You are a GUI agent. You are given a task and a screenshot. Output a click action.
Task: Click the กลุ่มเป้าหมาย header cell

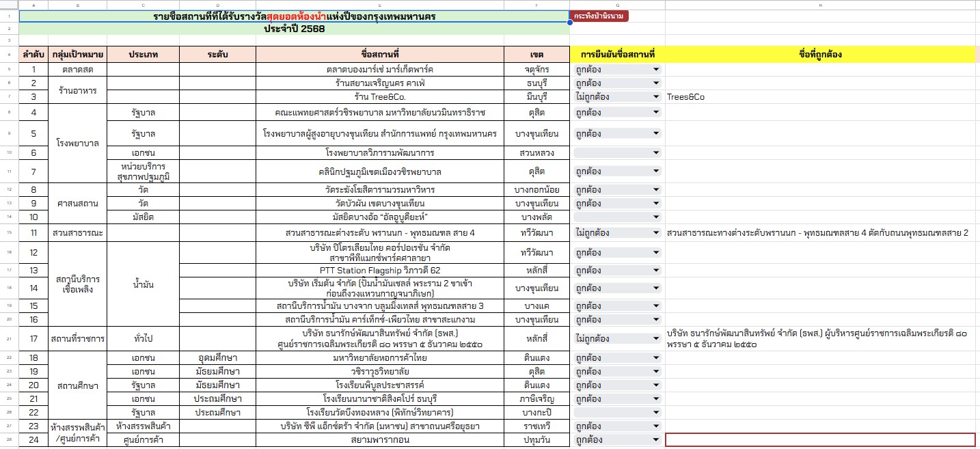77,54
